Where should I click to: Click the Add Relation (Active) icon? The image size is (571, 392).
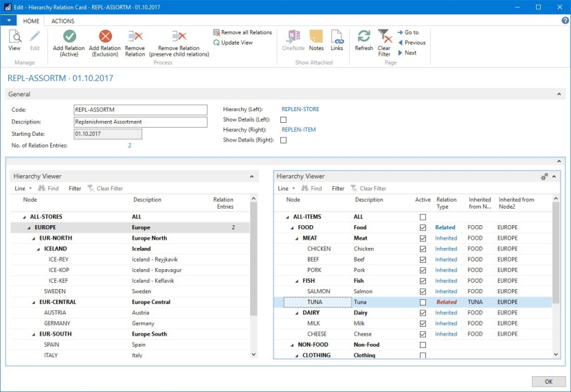click(x=69, y=37)
